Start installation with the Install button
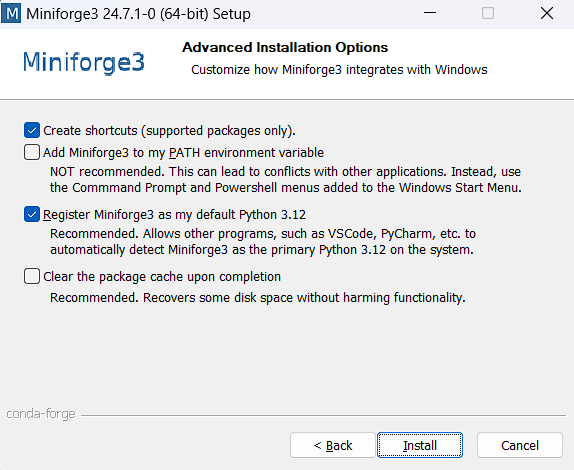574x470 pixels. pyautogui.click(x=420, y=445)
